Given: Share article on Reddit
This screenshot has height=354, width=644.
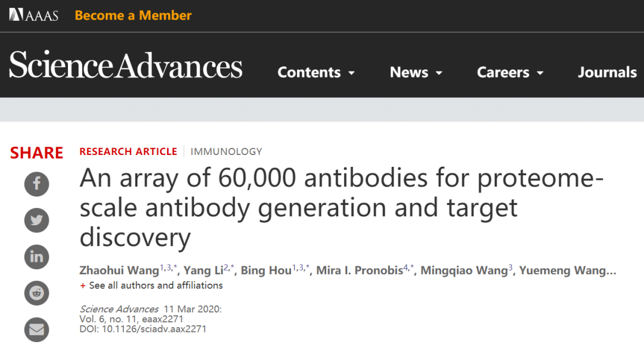Looking at the screenshot, I should [36, 293].
